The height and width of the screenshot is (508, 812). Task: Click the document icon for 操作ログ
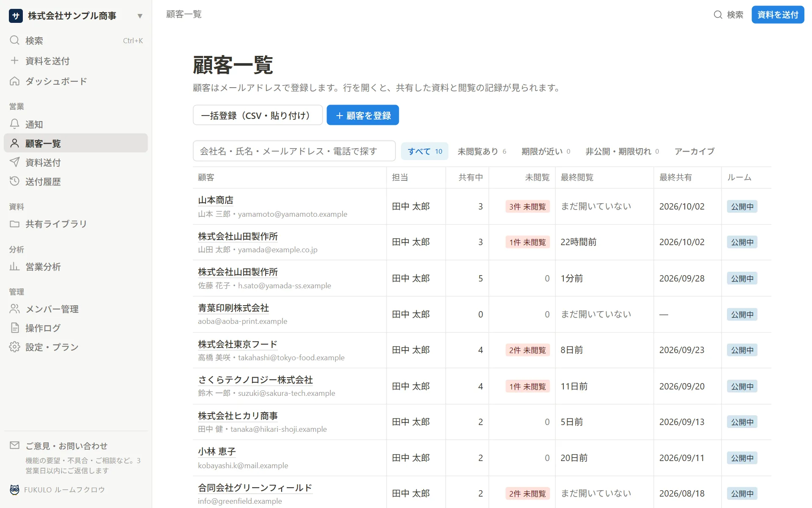(x=15, y=328)
